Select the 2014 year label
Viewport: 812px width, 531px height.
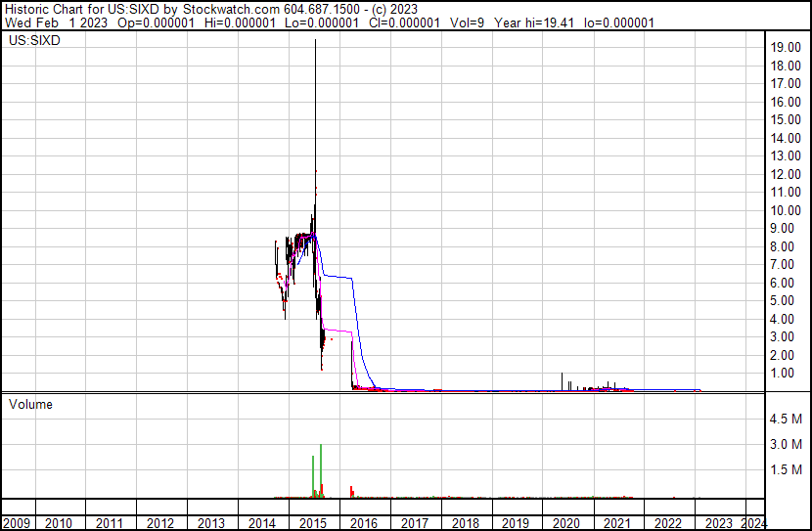click(x=261, y=523)
